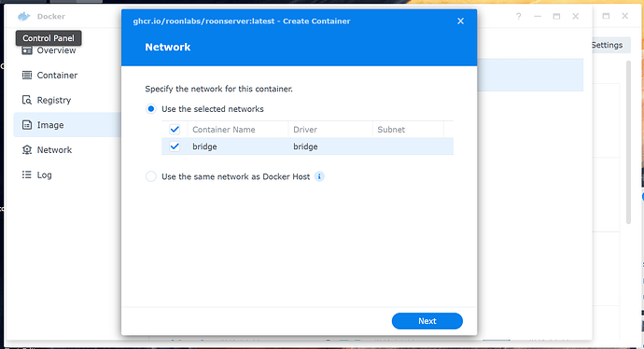Click the Log list icon in sidebar
Screen dimensions: 644x349
27,174
